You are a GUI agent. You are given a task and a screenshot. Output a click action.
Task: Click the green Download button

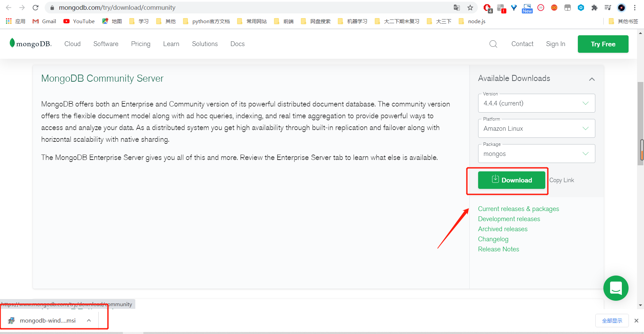point(512,180)
